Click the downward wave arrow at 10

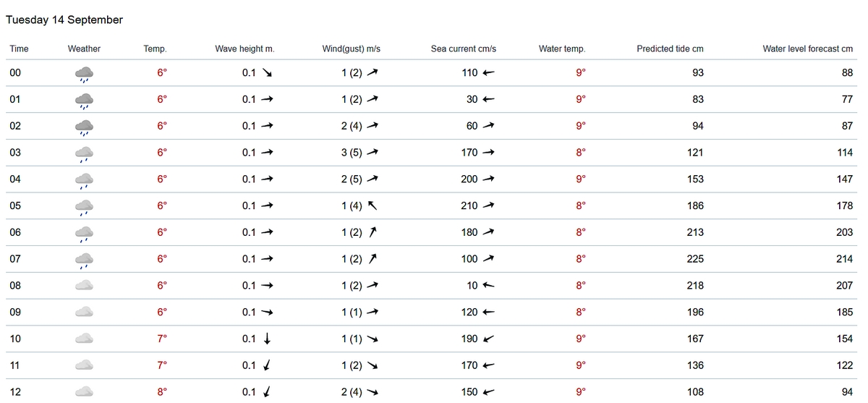(x=267, y=339)
